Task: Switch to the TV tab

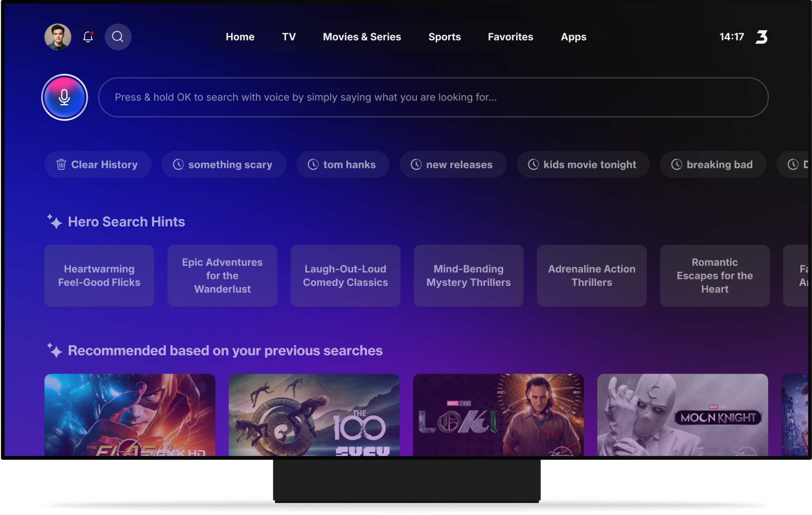Action: pos(289,37)
